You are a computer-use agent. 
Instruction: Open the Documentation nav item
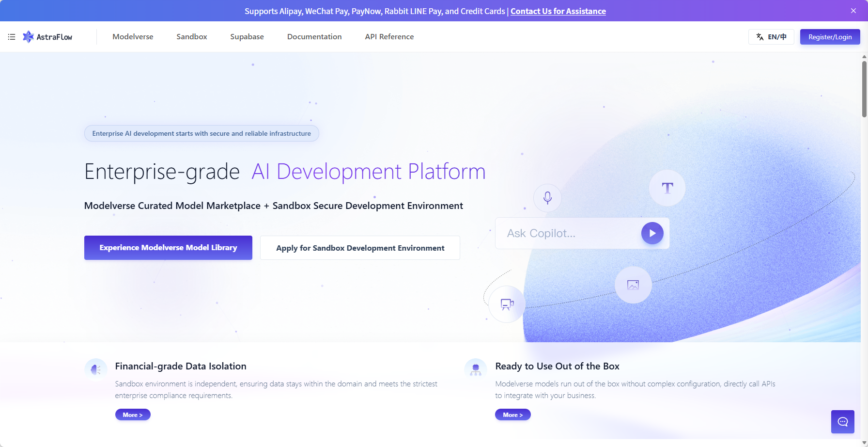(314, 37)
